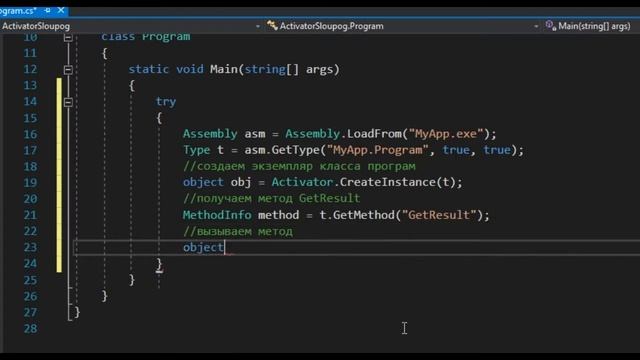Viewport: 640px width, 360px height.
Task: Click line number 28
Action: (30, 329)
